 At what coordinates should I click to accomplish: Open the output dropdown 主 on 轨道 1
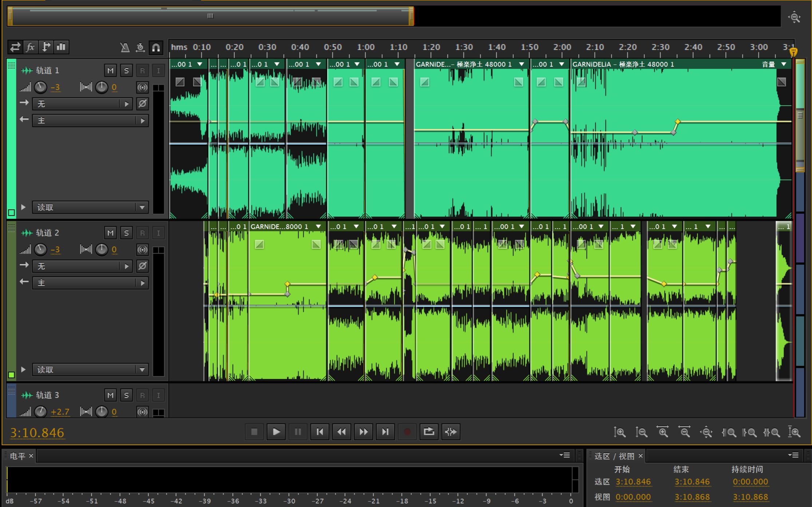90,120
